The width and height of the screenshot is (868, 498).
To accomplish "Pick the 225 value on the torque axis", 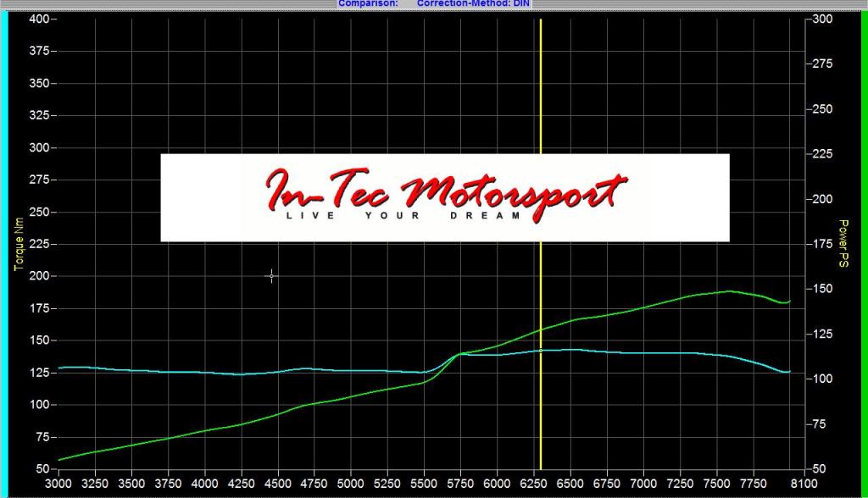I will point(39,244).
